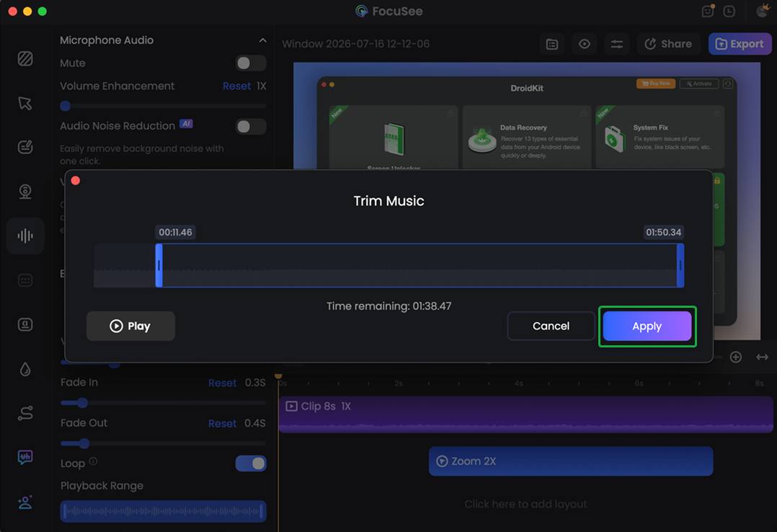Turn off the Loop switch
The width and height of the screenshot is (777, 532).
pos(251,463)
